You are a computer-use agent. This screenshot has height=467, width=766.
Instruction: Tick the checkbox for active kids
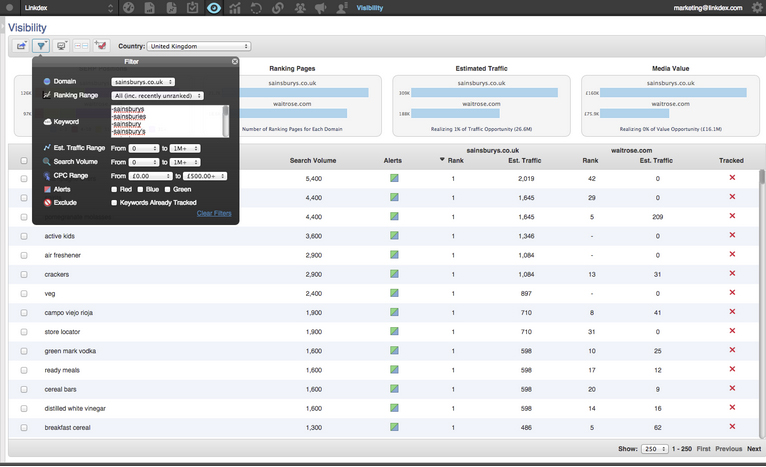24,236
